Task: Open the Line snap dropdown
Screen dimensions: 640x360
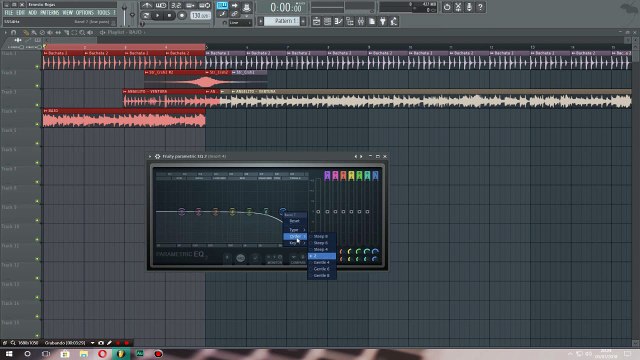Action: pos(240,23)
